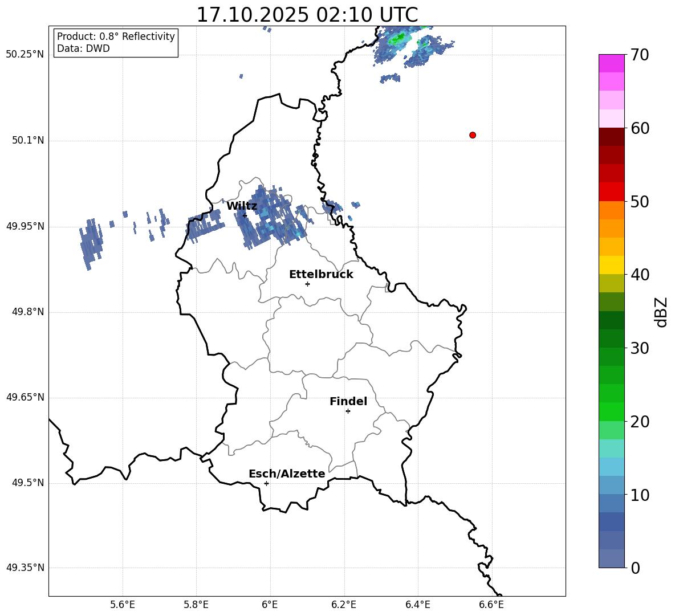Click the red dot radar marker
Screen dimensions: 675x616
pos(473,135)
